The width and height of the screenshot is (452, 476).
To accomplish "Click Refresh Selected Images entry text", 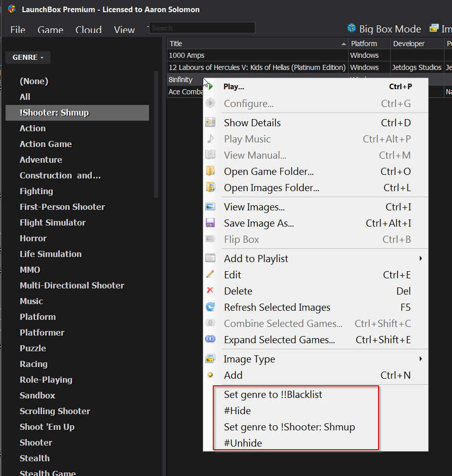I will (277, 307).
